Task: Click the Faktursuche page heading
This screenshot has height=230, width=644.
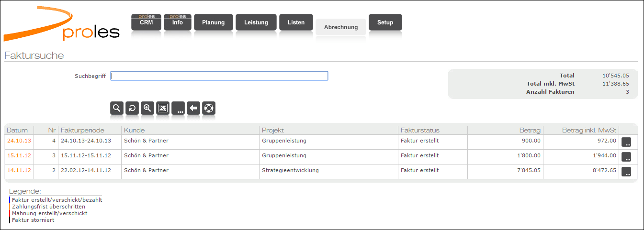Action: coord(34,55)
